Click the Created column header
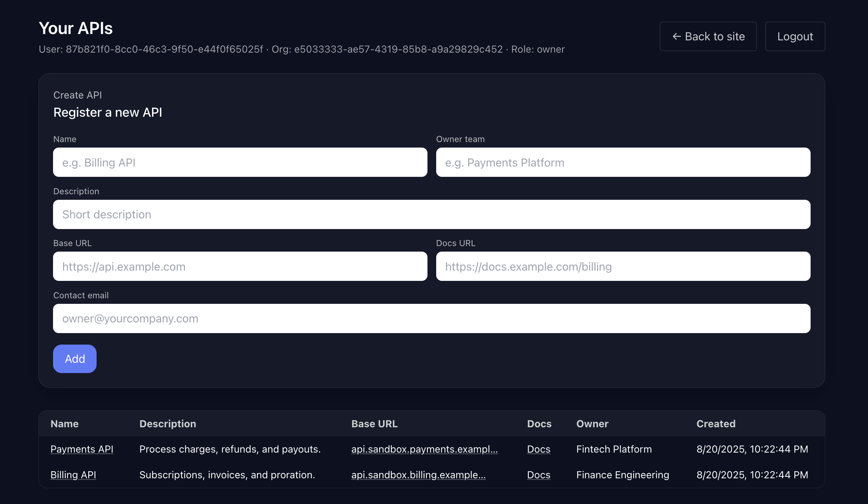This screenshot has width=868, height=504. (716, 424)
